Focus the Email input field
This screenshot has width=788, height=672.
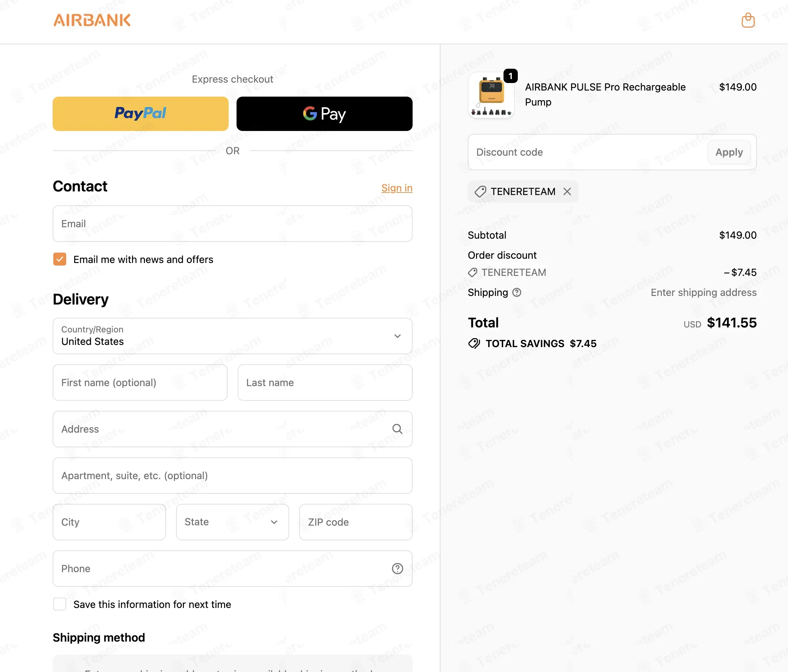tap(232, 224)
